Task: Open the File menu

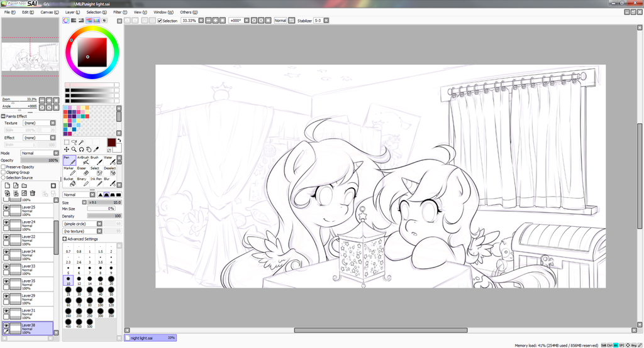Action: pyautogui.click(x=10, y=13)
